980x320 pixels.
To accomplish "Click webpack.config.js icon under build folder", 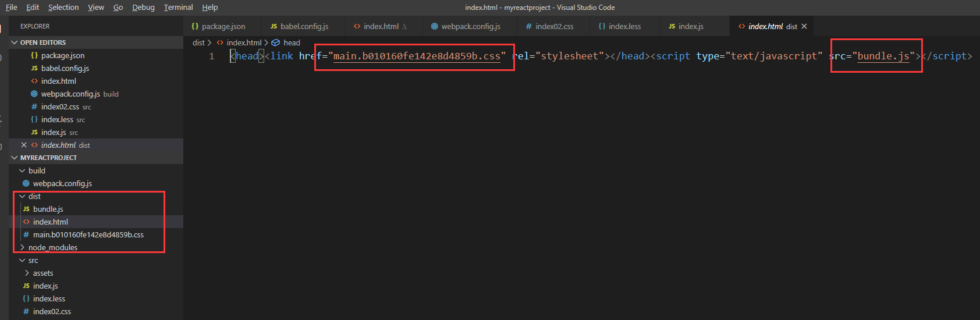I will click(x=26, y=183).
